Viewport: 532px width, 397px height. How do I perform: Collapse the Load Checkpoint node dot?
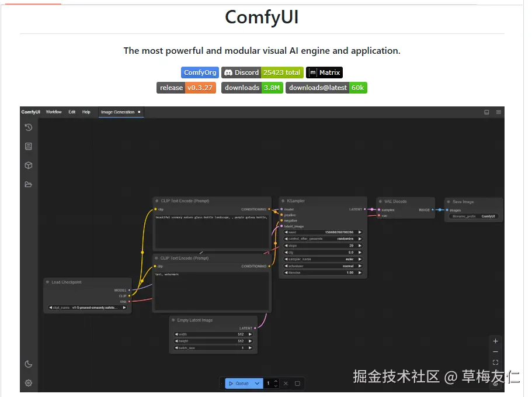pyautogui.click(x=47, y=282)
